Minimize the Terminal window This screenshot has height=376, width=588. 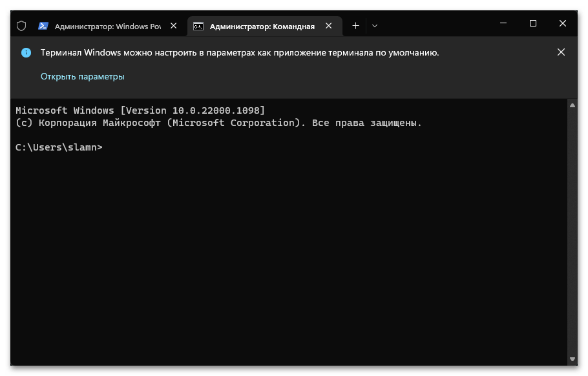coord(503,23)
